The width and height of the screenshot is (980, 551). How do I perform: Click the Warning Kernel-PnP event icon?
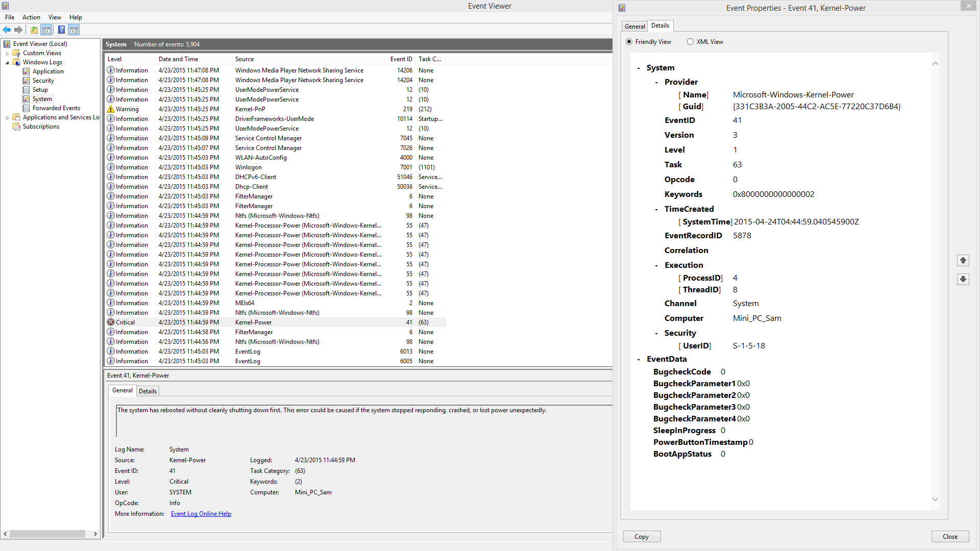tap(111, 109)
